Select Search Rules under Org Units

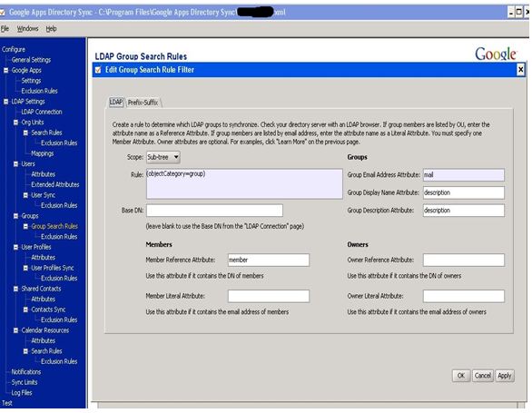pos(46,133)
